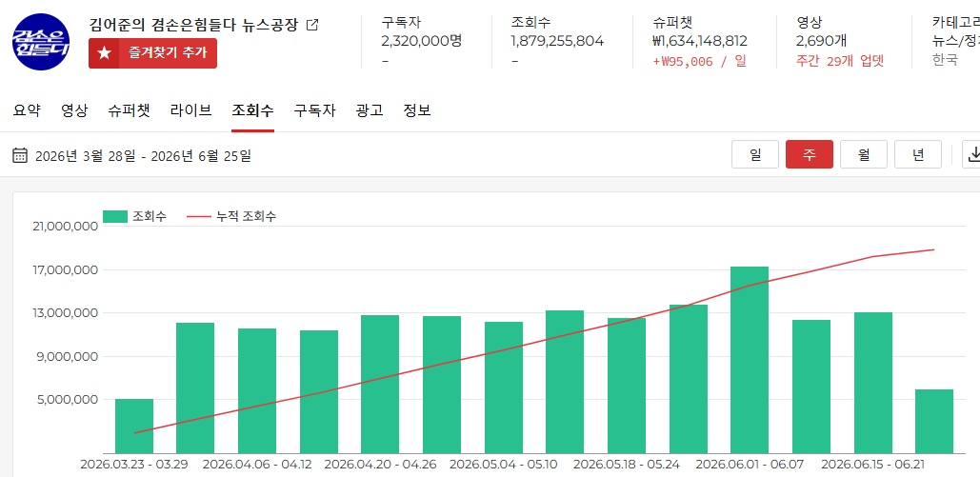Click the 즐겨찾기 추가 button
The height and width of the screenshot is (477, 980).
click(x=152, y=53)
